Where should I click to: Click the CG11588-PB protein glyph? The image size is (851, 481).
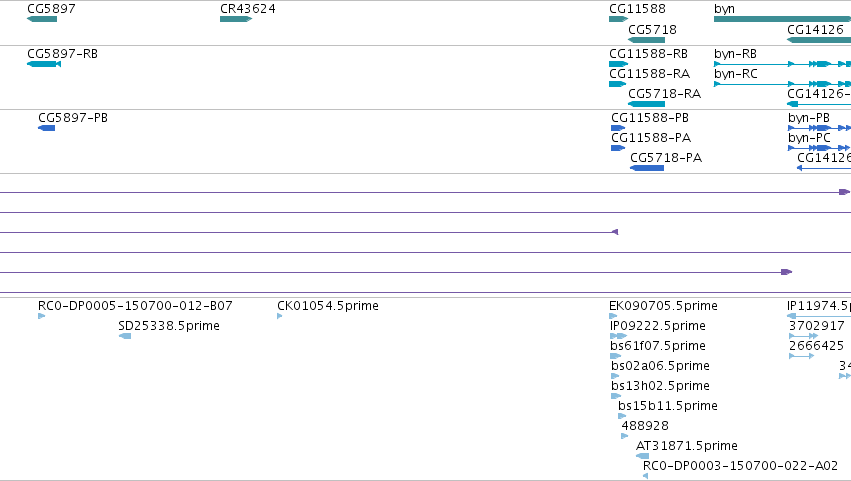(618, 128)
